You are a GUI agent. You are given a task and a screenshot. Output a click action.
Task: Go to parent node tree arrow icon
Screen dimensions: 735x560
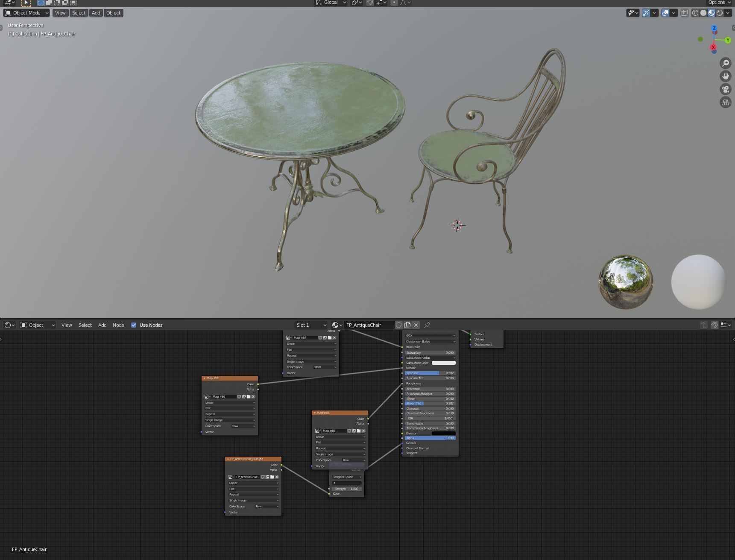704,325
